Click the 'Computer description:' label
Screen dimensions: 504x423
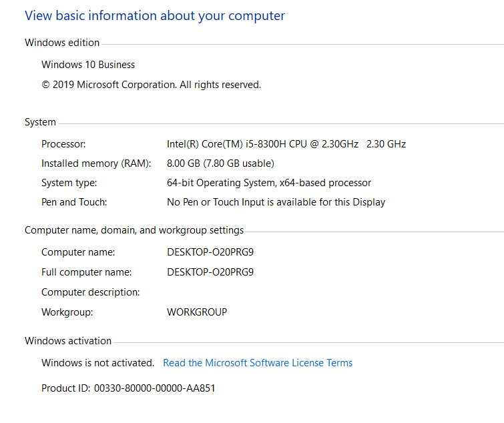pyautogui.click(x=91, y=292)
